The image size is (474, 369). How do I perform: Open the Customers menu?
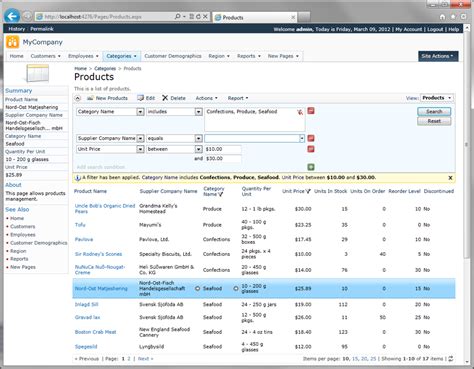click(x=45, y=56)
